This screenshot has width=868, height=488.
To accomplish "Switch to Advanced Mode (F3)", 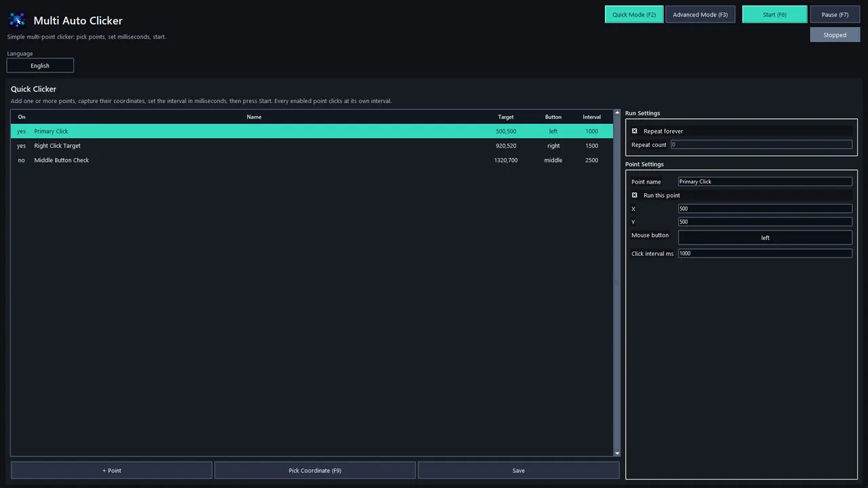I will pos(700,14).
